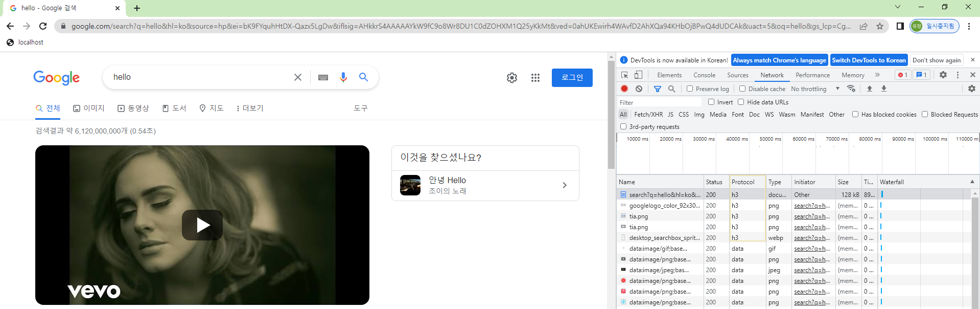The height and width of the screenshot is (309, 980).
Task: Open the No throttling dropdown
Action: (815, 89)
